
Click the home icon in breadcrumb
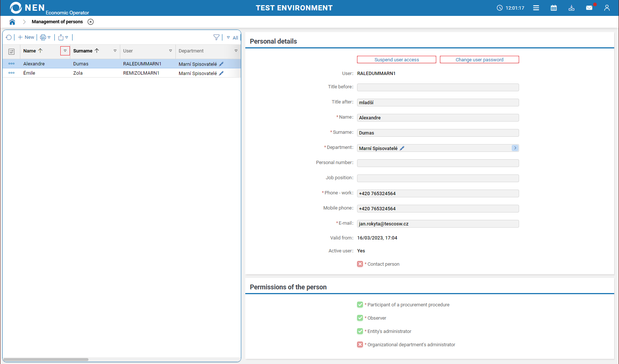pos(12,22)
